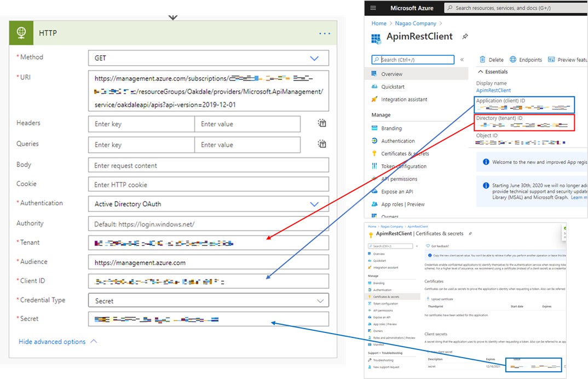Click the switch-to-text-mode icon beside Queries
The height and width of the screenshot is (379, 588).
[x=322, y=144]
